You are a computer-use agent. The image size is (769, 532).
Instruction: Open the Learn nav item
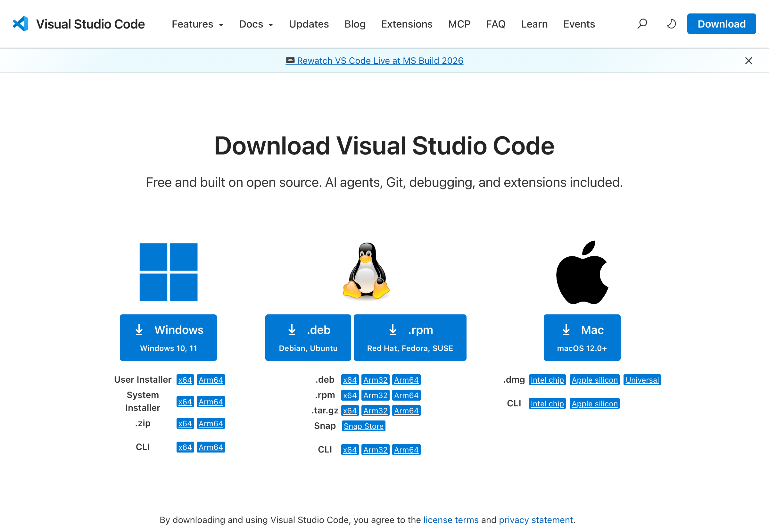534,24
